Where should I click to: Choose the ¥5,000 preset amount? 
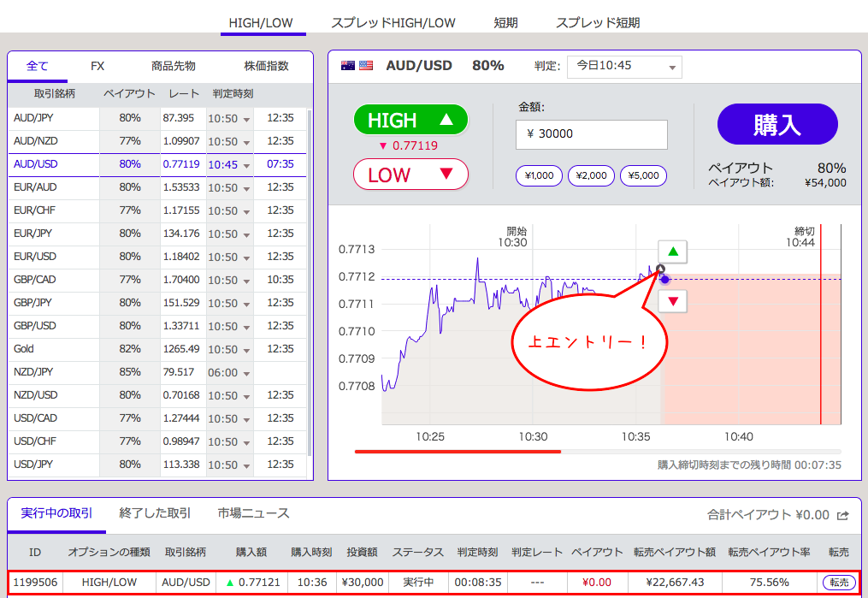(x=643, y=176)
